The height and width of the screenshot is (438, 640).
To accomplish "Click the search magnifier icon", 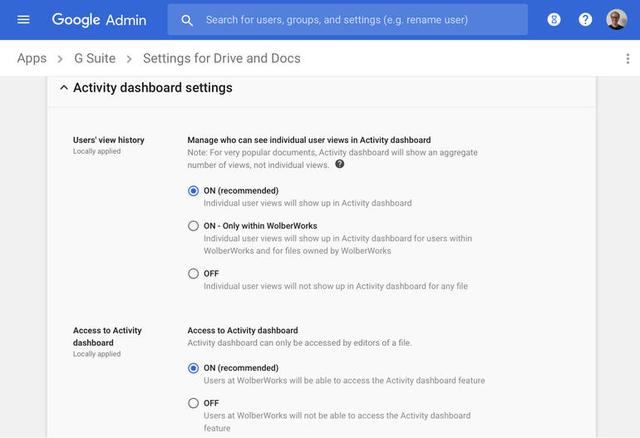I will pos(187,20).
